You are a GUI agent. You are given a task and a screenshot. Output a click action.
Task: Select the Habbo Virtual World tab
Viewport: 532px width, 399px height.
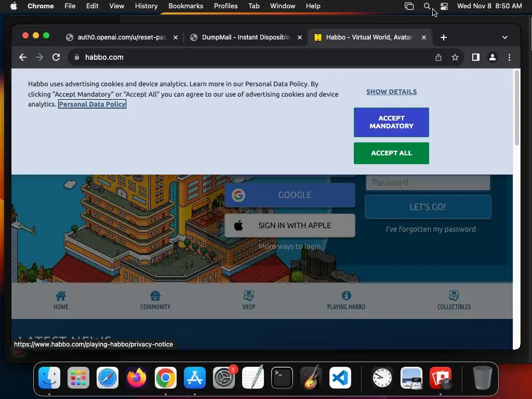[x=369, y=37]
